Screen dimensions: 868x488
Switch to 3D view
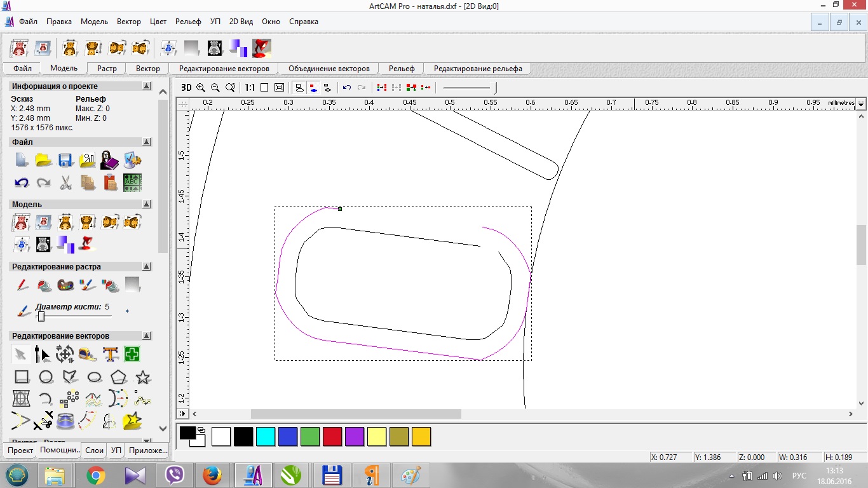click(186, 88)
